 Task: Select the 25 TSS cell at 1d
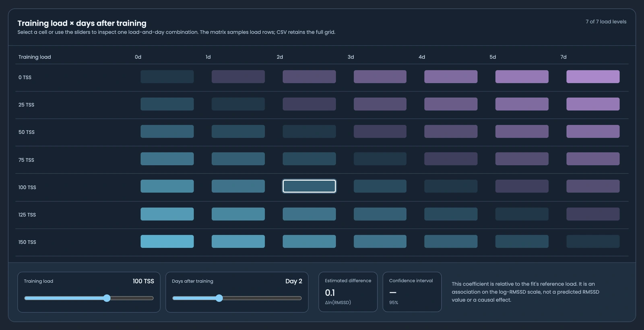click(238, 104)
